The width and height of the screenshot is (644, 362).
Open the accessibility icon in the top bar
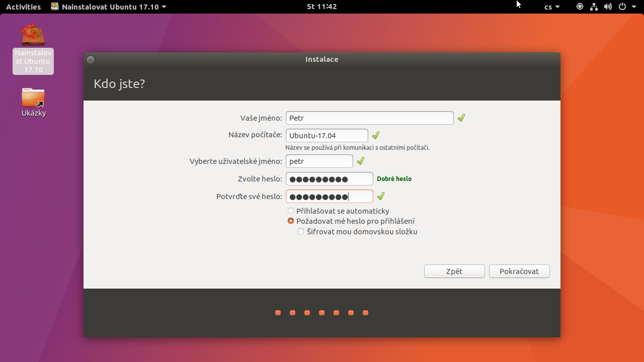point(580,7)
